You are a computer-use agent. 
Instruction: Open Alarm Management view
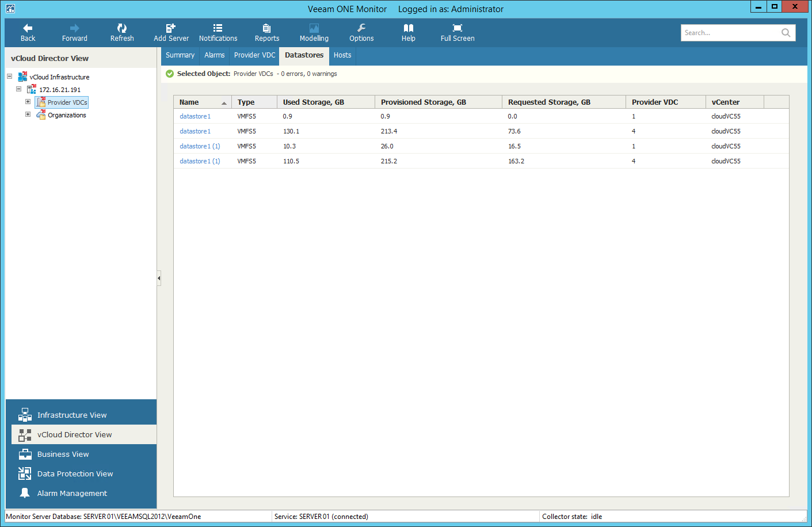pyautogui.click(x=84, y=493)
